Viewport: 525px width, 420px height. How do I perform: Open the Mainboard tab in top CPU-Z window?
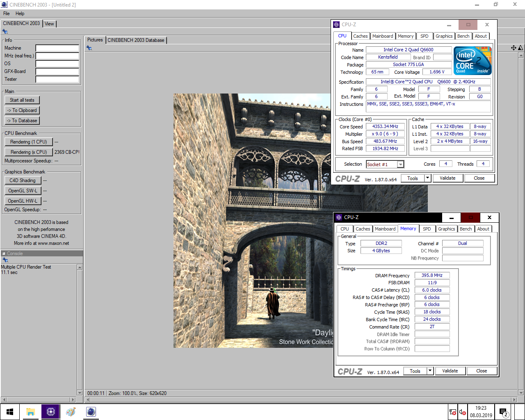(383, 36)
